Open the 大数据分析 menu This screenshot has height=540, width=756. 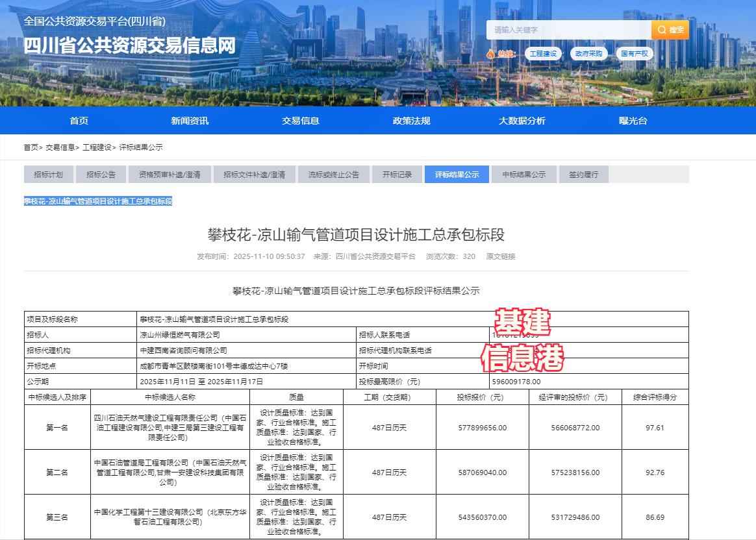tap(522, 120)
